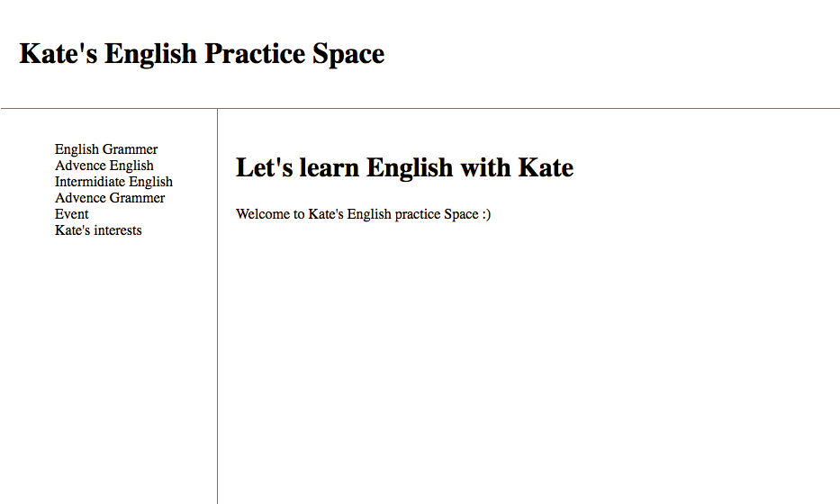Click the word "Let's" in the main heading
Viewport: 840px width, 504px height.
pos(265,167)
